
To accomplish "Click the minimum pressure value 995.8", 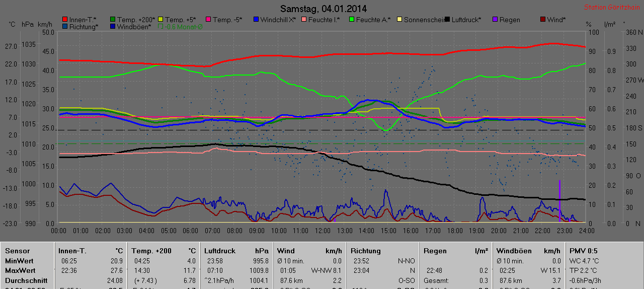I will tap(260, 261).
